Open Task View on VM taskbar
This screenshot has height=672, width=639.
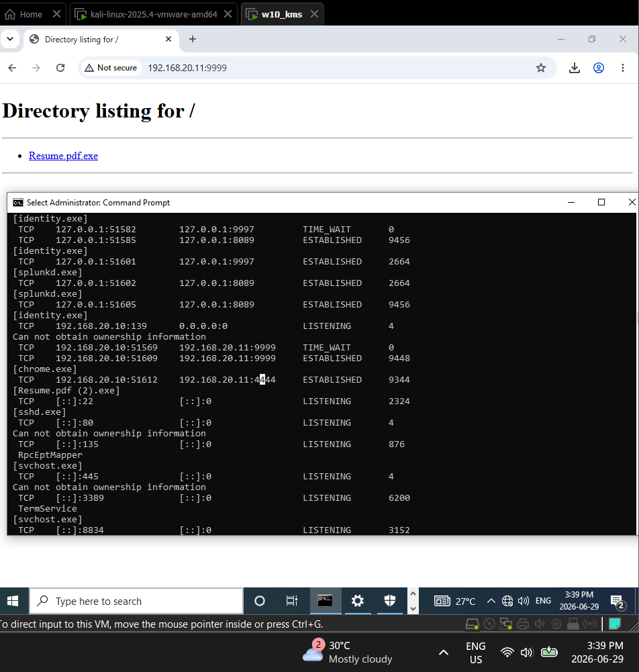point(292,601)
